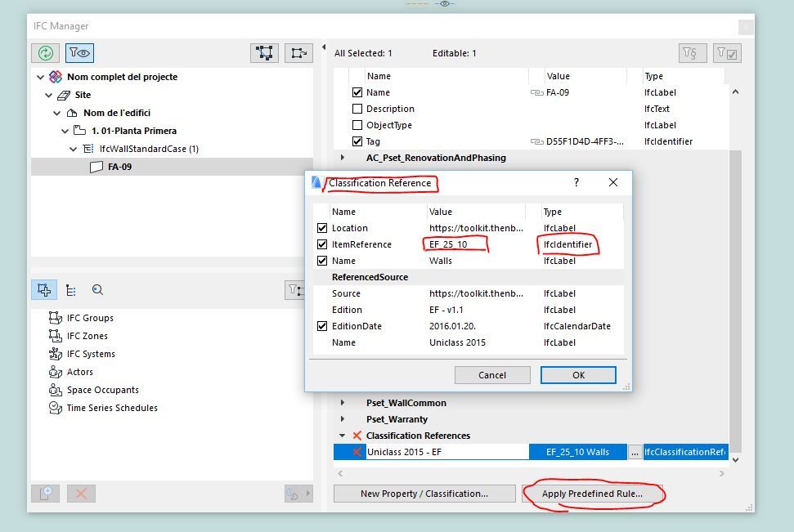Click the ellipsis button on EF_25_10 Walls row
Screen dimensions: 794x532
click(x=635, y=452)
